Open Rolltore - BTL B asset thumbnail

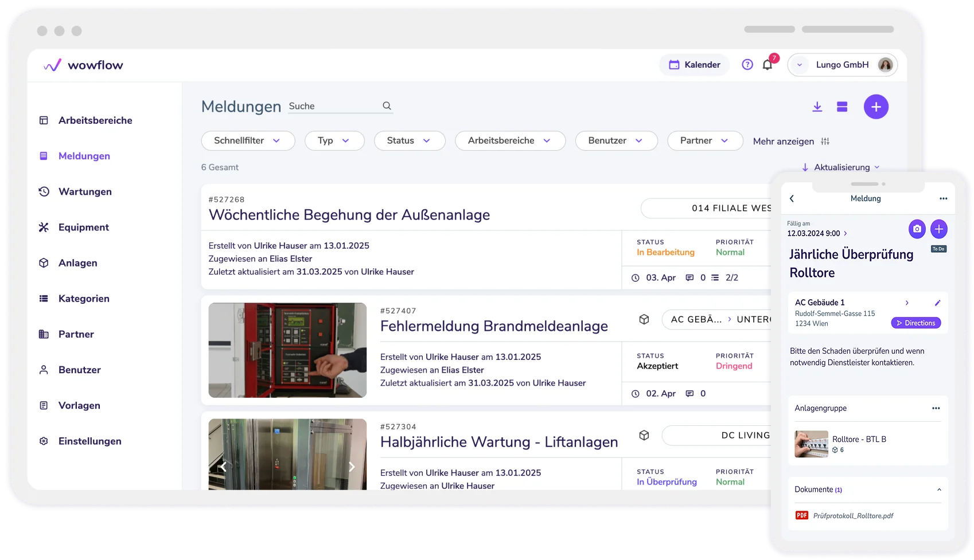(811, 444)
